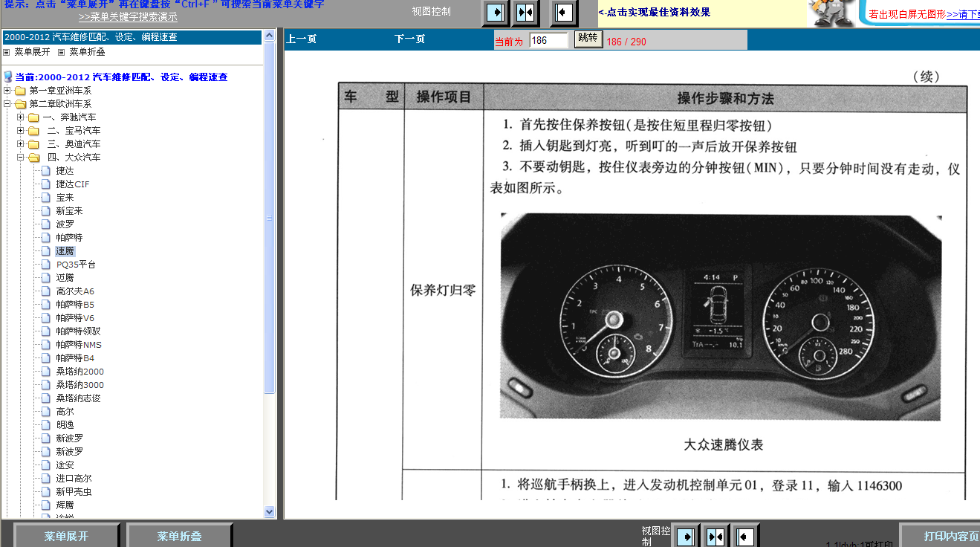Click the folder icon beside 一、奔驰汽车
This screenshot has height=547, width=980.
click(33, 117)
